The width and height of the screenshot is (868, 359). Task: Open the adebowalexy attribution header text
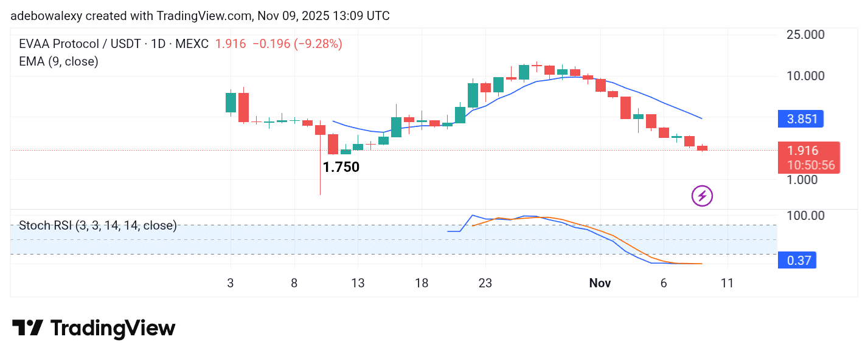(200, 16)
